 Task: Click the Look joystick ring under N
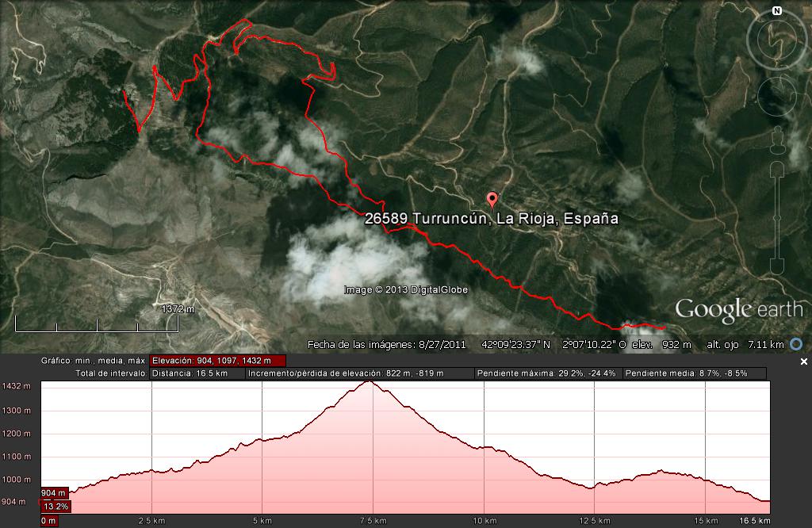[x=777, y=40]
